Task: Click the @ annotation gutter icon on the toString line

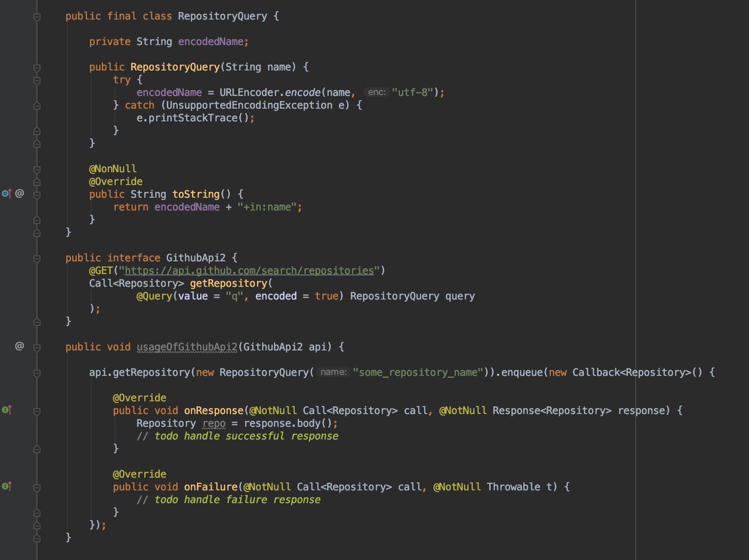Action: [x=19, y=193]
